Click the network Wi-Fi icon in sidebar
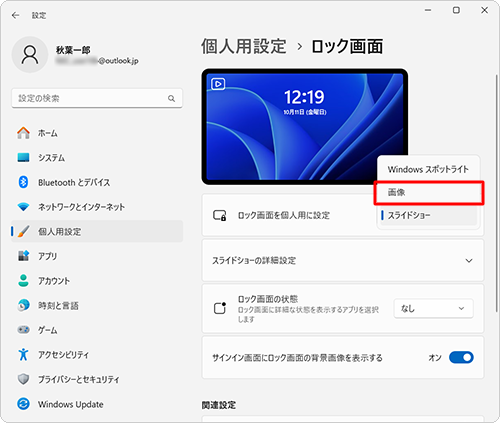 tap(23, 207)
